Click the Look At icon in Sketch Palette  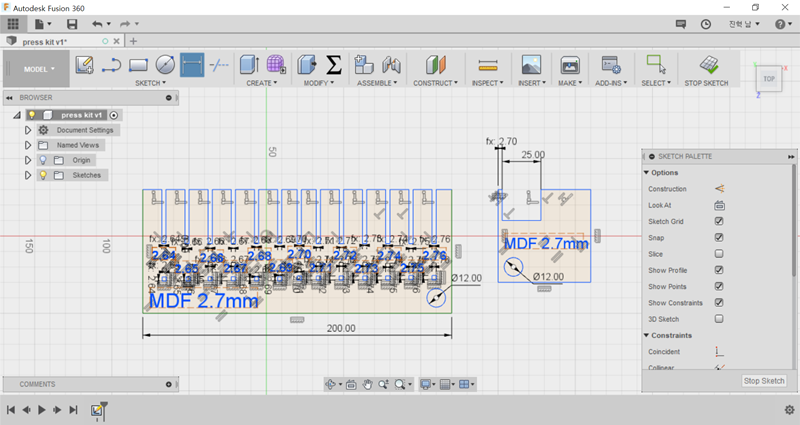click(x=719, y=205)
